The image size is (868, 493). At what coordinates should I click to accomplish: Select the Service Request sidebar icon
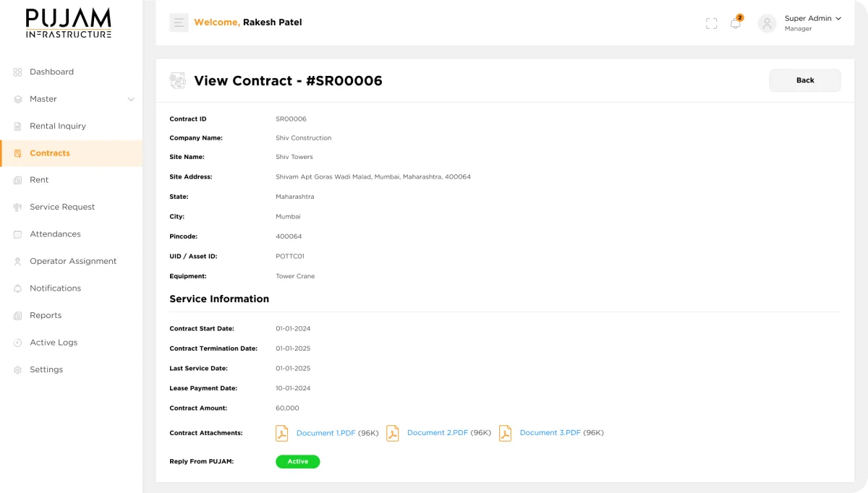[x=18, y=207]
